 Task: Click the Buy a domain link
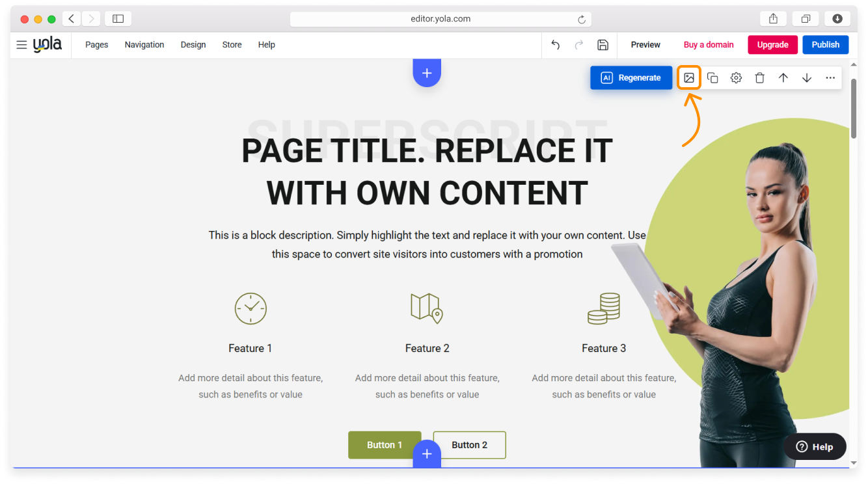tap(709, 45)
